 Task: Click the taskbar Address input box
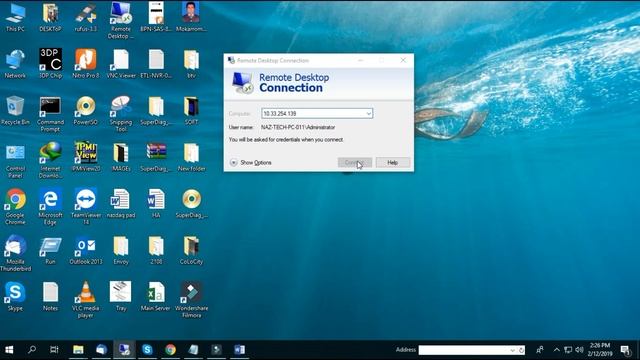coord(463,350)
